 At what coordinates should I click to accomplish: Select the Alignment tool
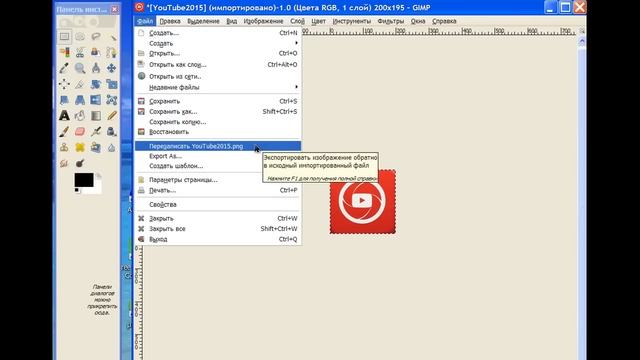point(64,84)
